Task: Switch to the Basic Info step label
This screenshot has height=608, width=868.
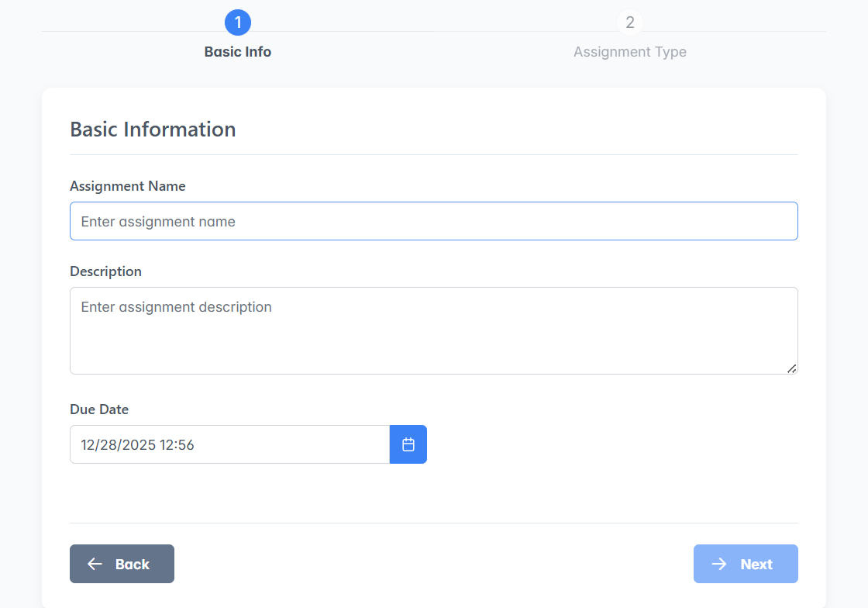Action: point(238,52)
